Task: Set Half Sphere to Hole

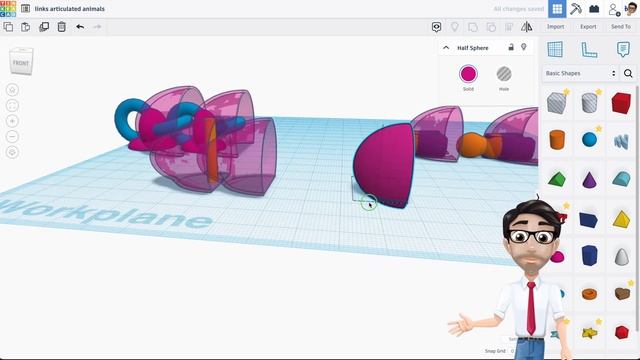Action: tap(504, 74)
